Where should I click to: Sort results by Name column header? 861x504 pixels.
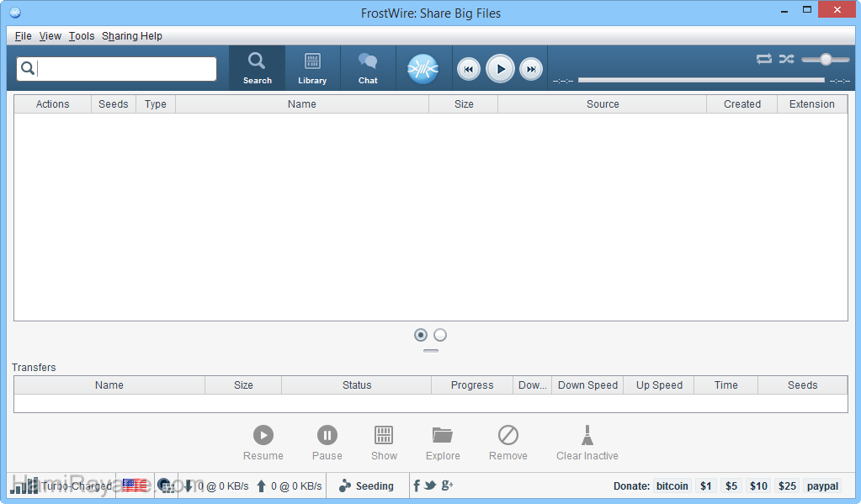click(302, 104)
